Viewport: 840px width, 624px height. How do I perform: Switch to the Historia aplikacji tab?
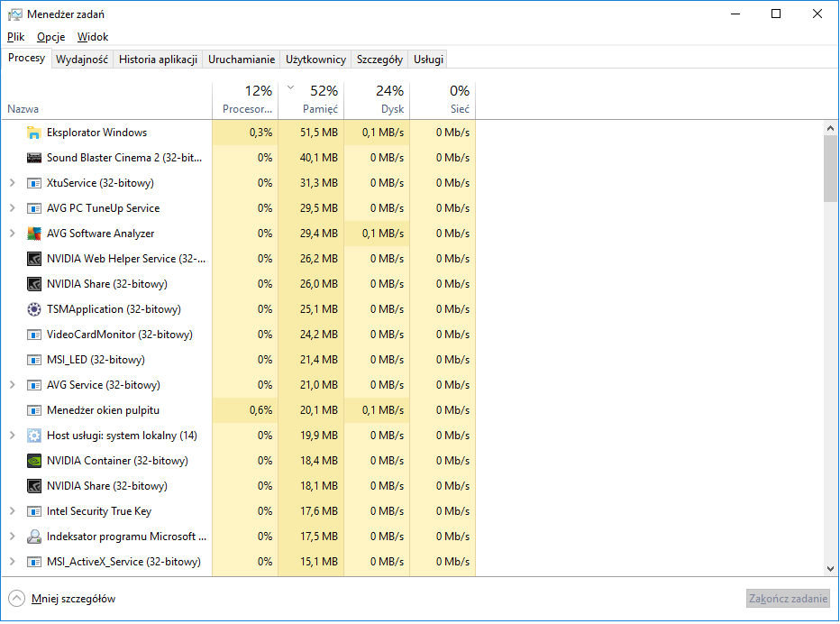[x=158, y=60]
